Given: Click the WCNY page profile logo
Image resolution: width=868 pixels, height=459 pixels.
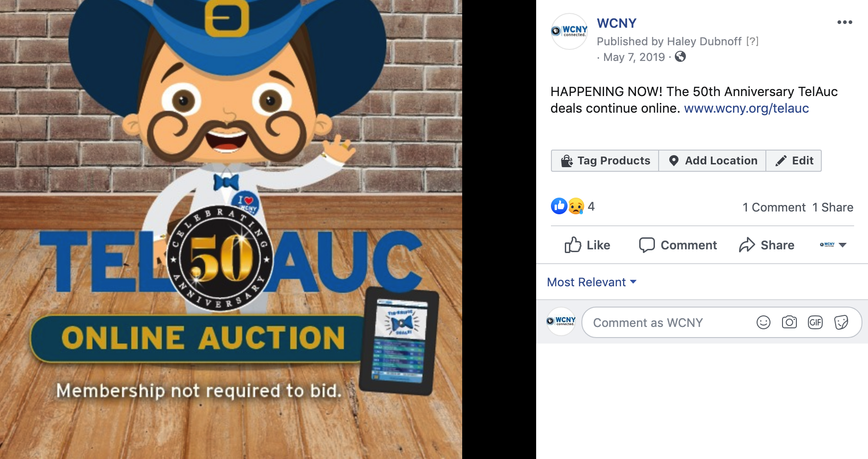Looking at the screenshot, I should [x=569, y=31].
